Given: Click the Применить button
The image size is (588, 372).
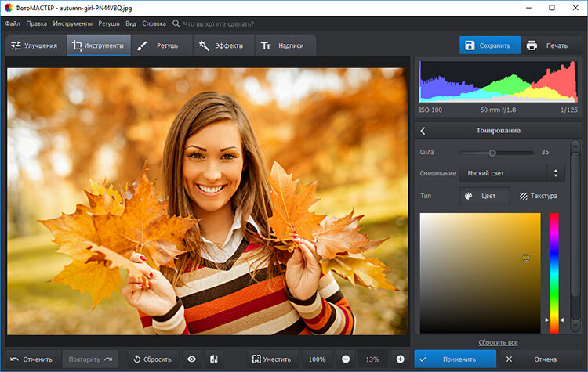Looking at the screenshot, I should coord(456,359).
